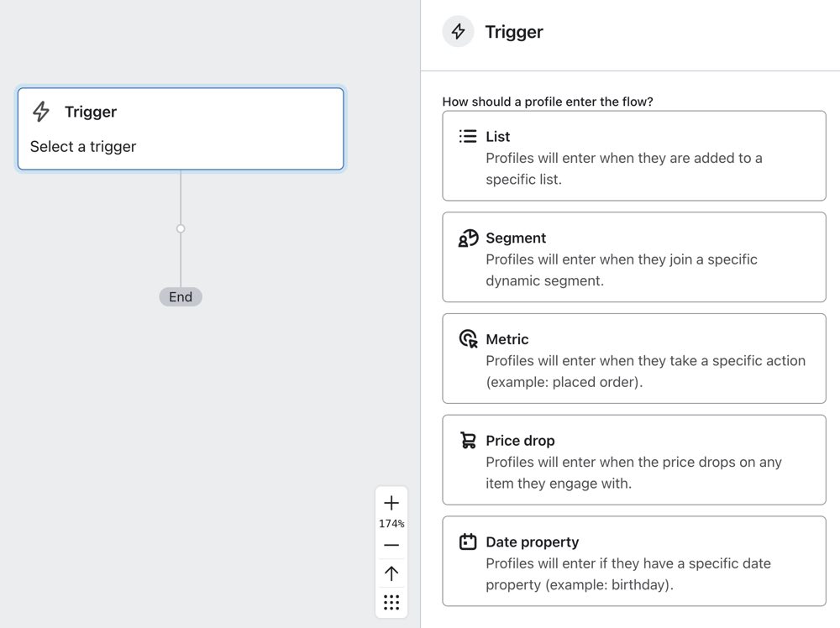Zoom out with the minus icon
The image size is (840, 628).
[x=391, y=545]
